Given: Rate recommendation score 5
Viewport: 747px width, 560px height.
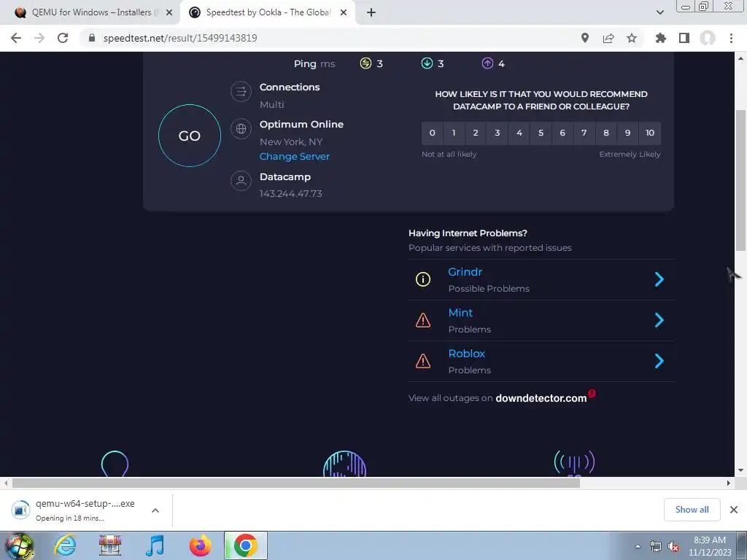Looking at the screenshot, I should click(541, 133).
